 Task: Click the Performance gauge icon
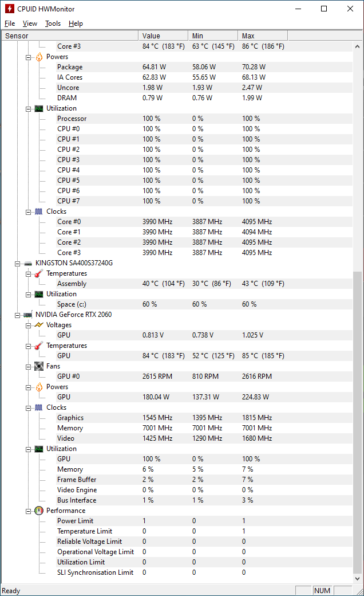coord(39,511)
